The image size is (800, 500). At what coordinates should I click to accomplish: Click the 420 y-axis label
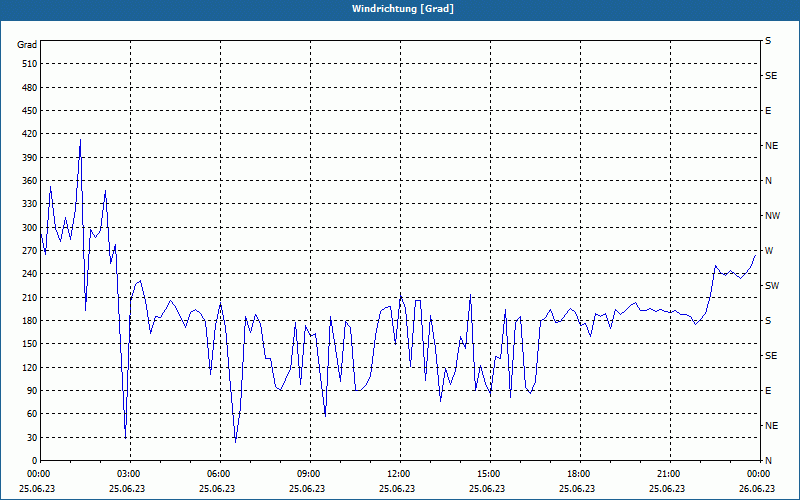pyautogui.click(x=30, y=134)
